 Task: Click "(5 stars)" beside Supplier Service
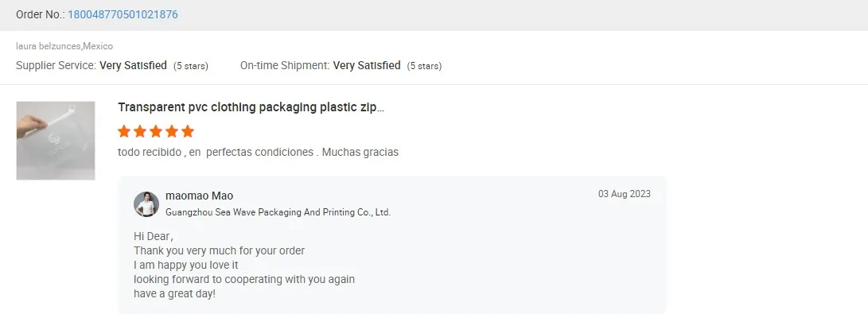[x=191, y=66]
